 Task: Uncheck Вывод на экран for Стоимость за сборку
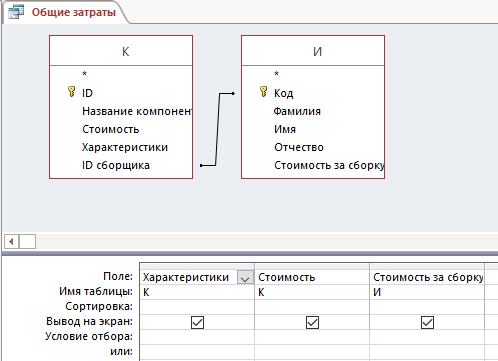(427, 322)
